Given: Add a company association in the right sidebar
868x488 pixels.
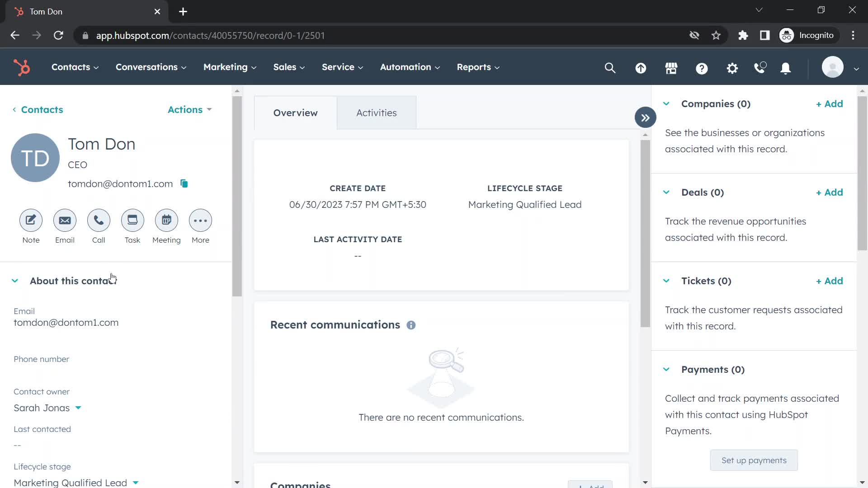Looking at the screenshot, I should click(829, 104).
